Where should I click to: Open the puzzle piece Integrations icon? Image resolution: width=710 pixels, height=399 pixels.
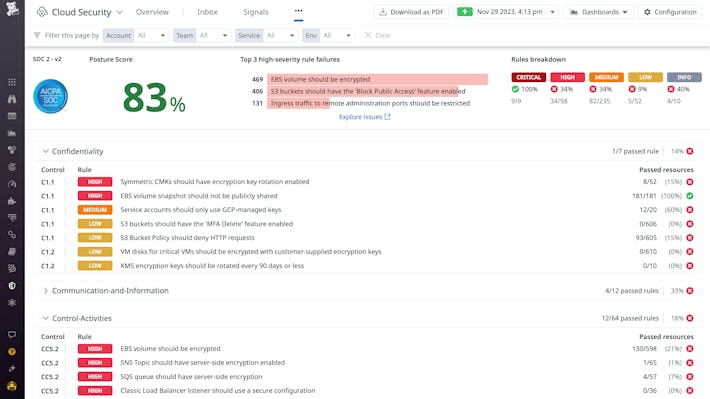coord(12,201)
